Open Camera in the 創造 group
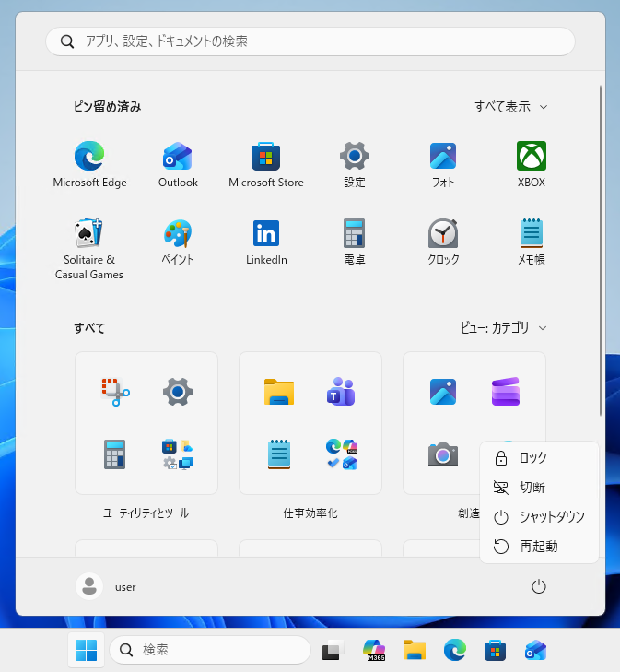 click(443, 454)
